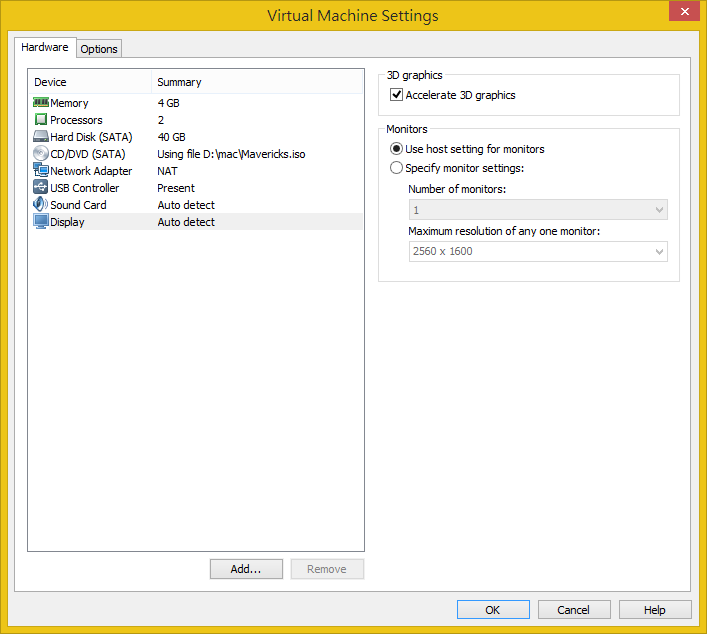Confirm settings with OK button
The height and width of the screenshot is (634, 707).
493,610
